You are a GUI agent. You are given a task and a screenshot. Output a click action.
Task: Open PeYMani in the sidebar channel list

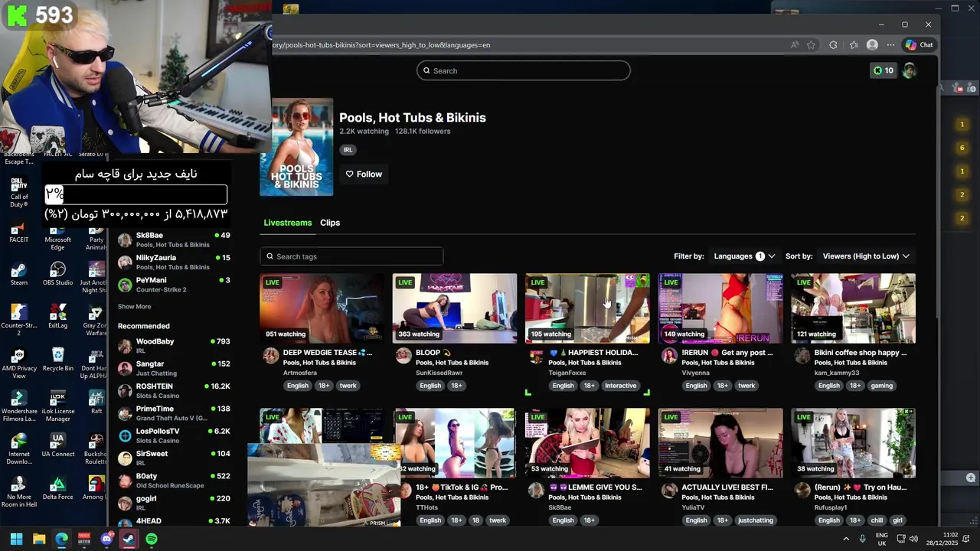174,285
